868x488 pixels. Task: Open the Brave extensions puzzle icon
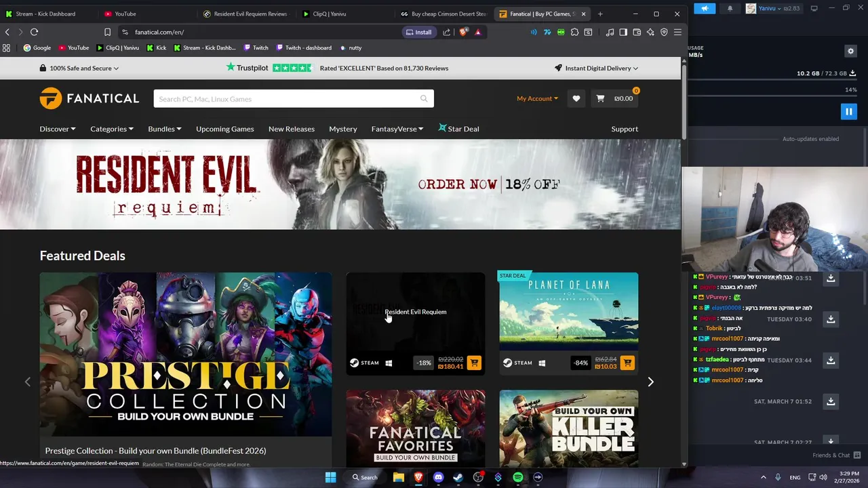pyautogui.click(x=574, y=32)
